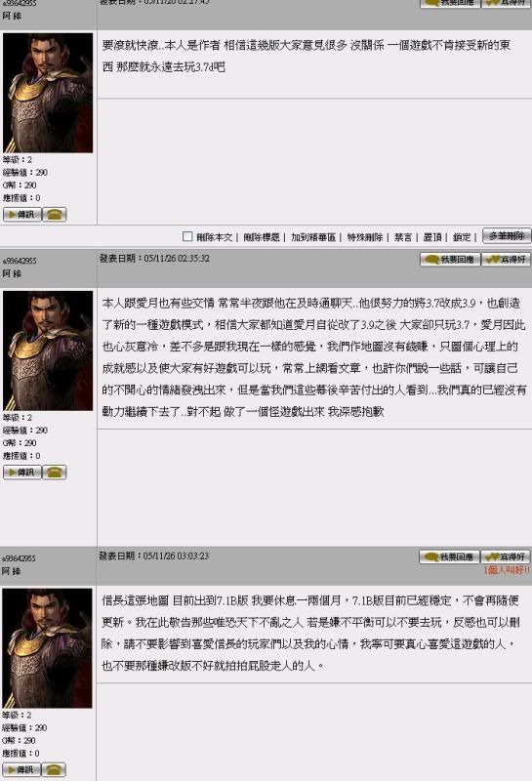Image resolution: width=532 pixels, height=781 pixels.
Task: Click the phone icon beside the 02:35:32 post
Action: 55,473
